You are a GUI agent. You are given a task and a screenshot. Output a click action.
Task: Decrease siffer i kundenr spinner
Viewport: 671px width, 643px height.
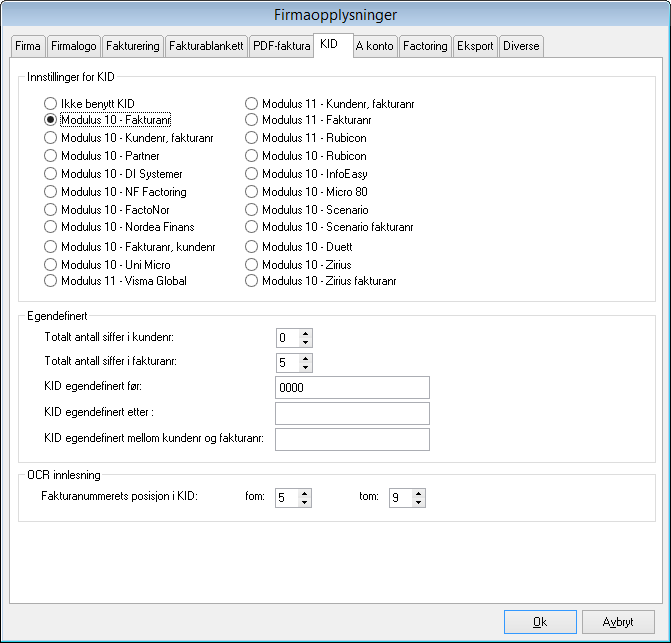tap(305, 342)
